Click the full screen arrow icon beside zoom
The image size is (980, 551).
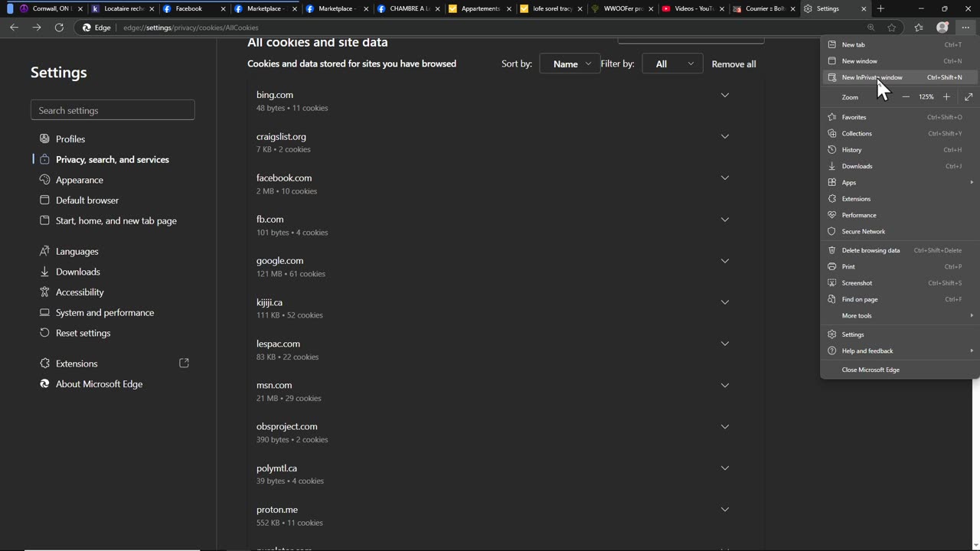pos(969,97)
